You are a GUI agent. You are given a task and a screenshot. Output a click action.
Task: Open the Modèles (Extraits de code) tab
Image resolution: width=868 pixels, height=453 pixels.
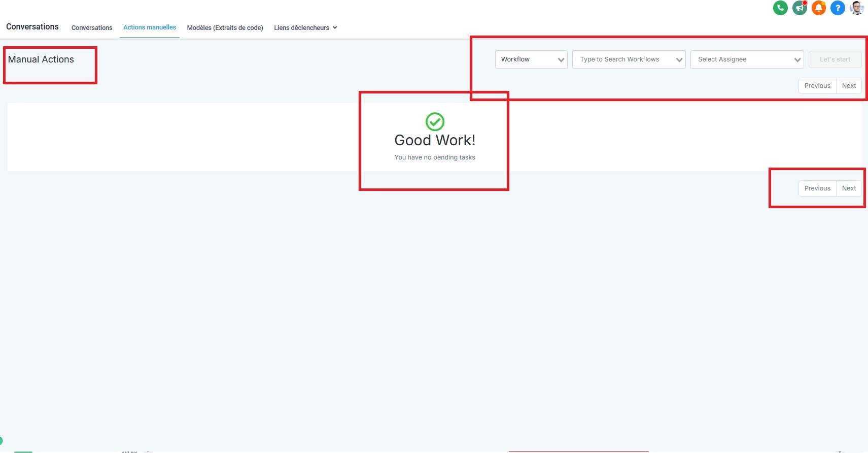coord(225,27)
